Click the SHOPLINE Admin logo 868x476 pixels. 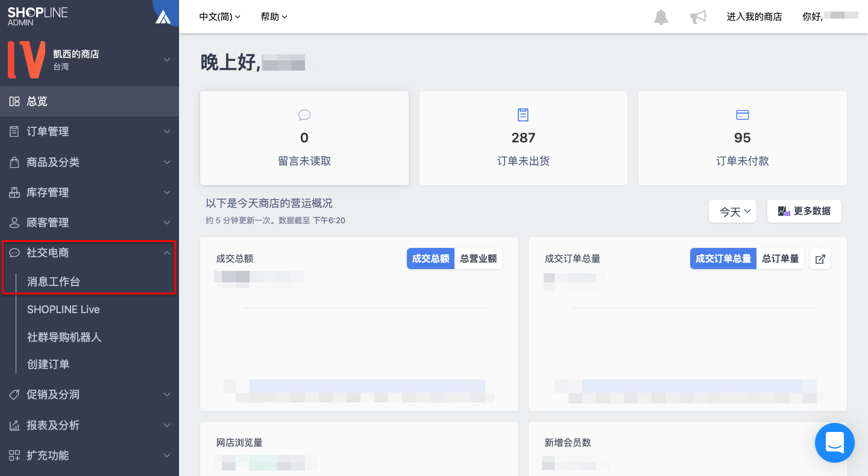[x=37, y=16]
